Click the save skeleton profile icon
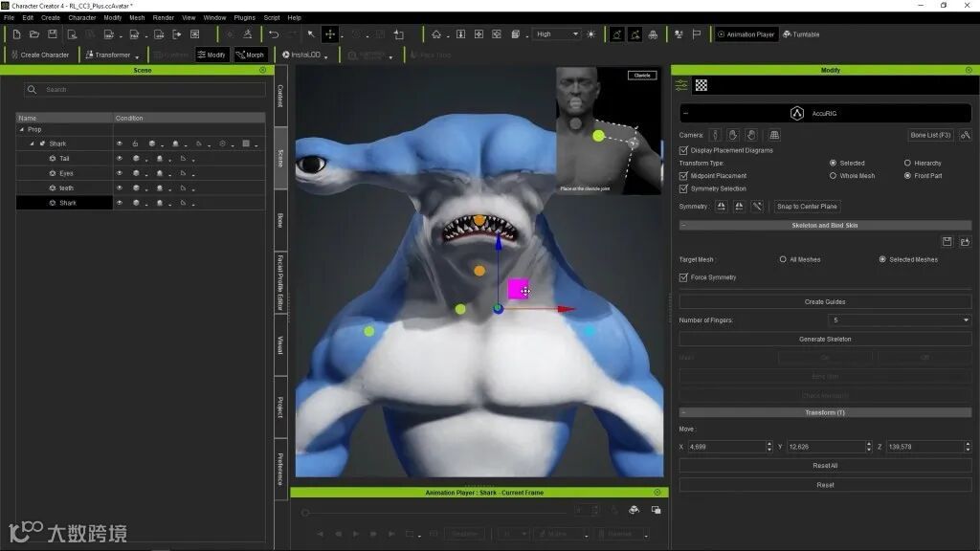 (x=947, y=242)
